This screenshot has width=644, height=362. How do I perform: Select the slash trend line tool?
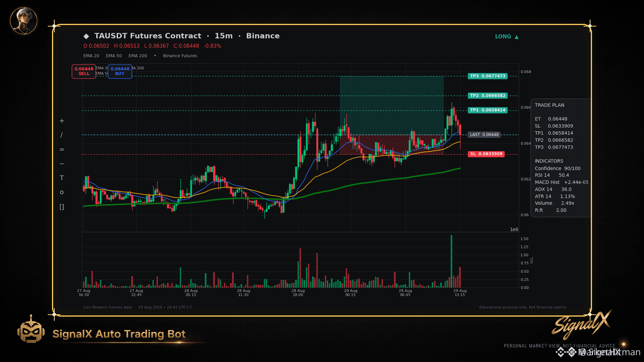pos(62,135)
